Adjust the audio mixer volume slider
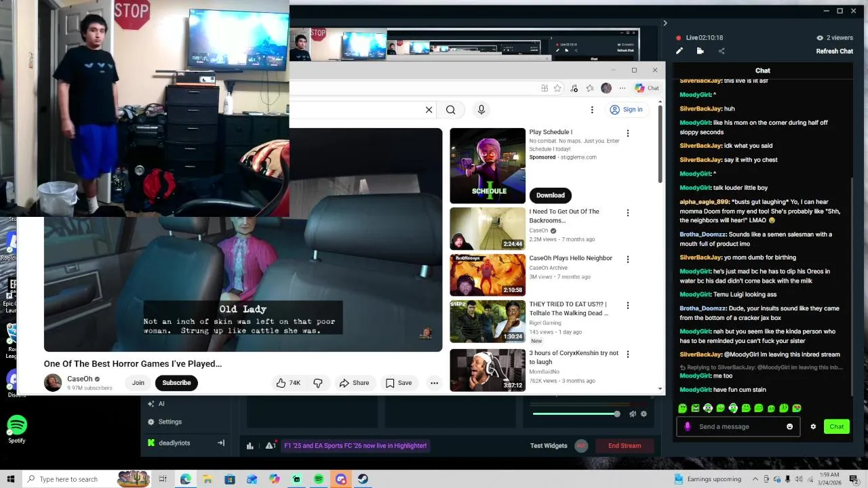The width and height of the screenshot is (868, 488). tap(575, 413)
